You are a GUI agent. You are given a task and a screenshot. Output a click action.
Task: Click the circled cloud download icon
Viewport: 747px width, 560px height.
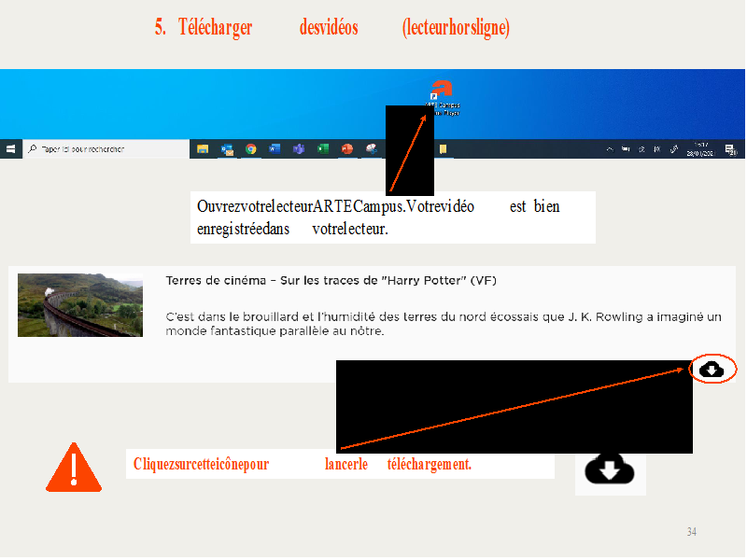click(712, 370)
